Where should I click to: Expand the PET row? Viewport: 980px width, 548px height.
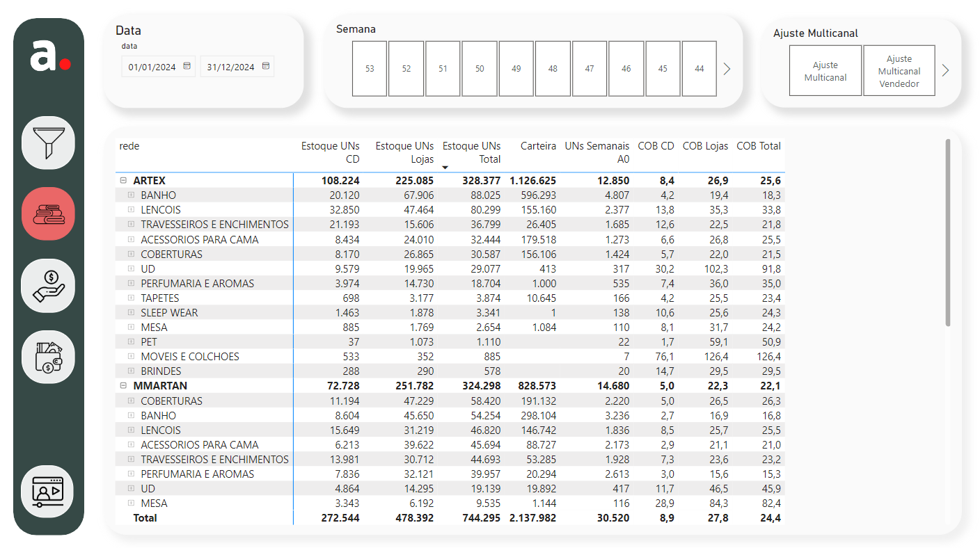pos(131,342)
